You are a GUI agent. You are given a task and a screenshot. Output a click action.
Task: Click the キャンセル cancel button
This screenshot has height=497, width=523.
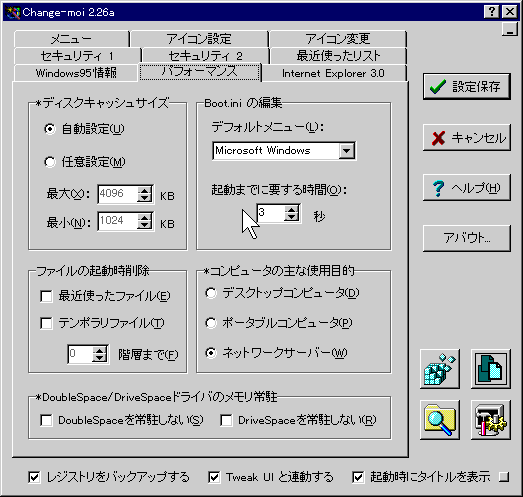[467, 137]
